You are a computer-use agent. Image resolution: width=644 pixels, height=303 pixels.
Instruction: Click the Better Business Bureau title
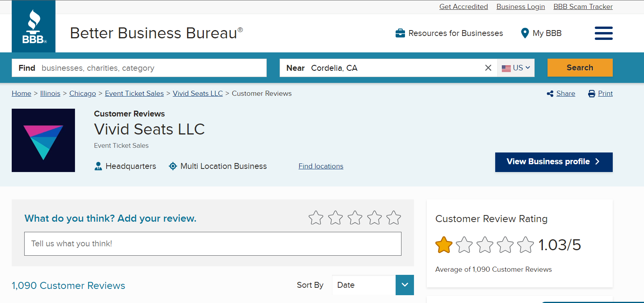[x=156, y=33]
